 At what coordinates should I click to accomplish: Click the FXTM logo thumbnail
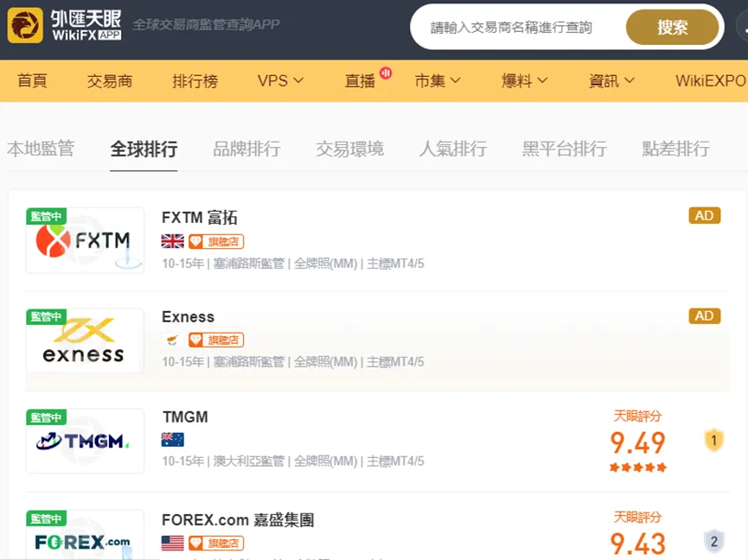click(85, 240)
